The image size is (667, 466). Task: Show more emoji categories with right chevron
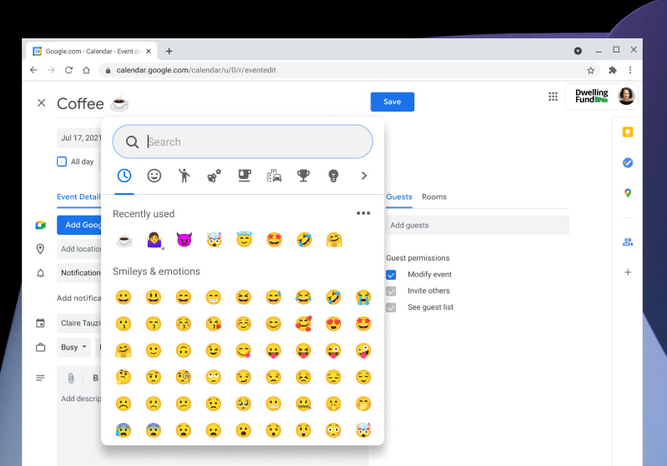tap(364, 175)
